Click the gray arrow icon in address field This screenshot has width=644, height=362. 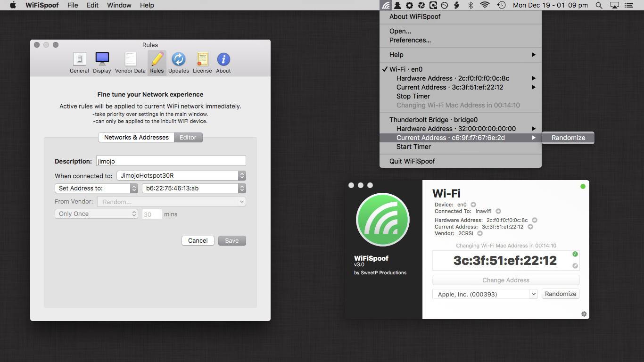point(575,266)
